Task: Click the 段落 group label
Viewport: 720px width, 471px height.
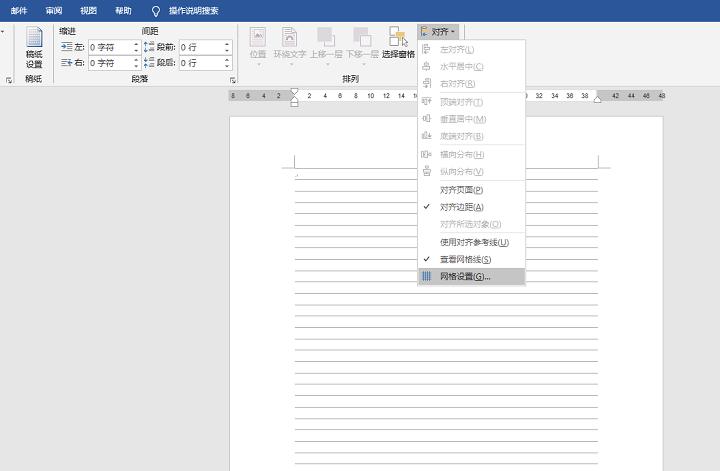Action: tap(140, 79)
